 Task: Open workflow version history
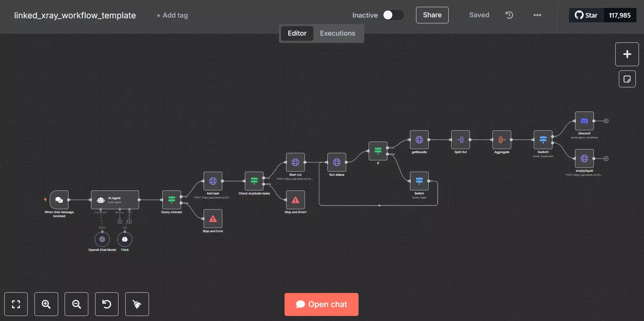click(509, 15)
